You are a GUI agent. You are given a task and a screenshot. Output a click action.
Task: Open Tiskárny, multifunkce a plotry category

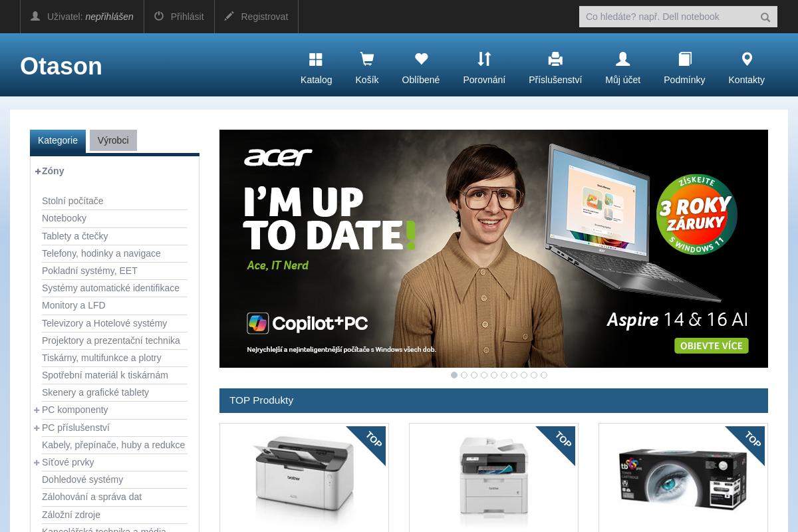coord(102,358)
